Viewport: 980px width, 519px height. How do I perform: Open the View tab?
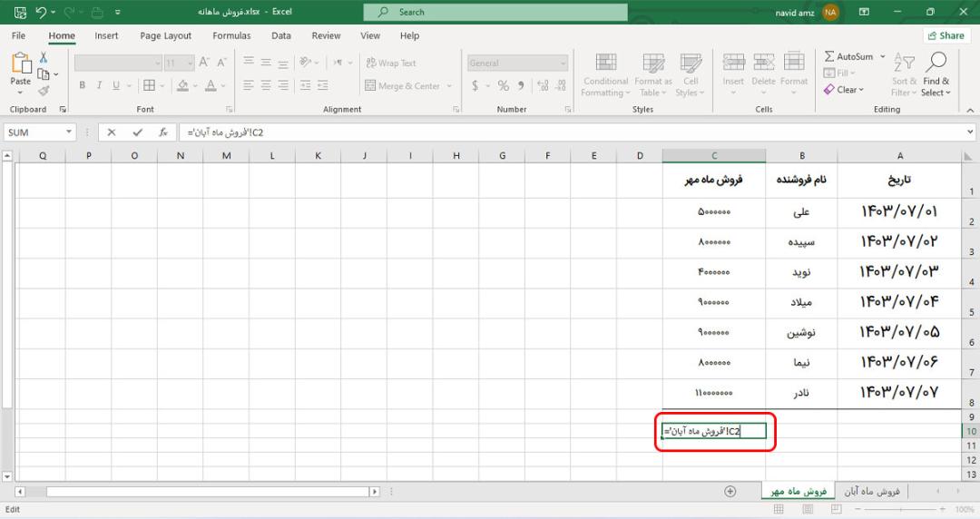click(370, 35)
